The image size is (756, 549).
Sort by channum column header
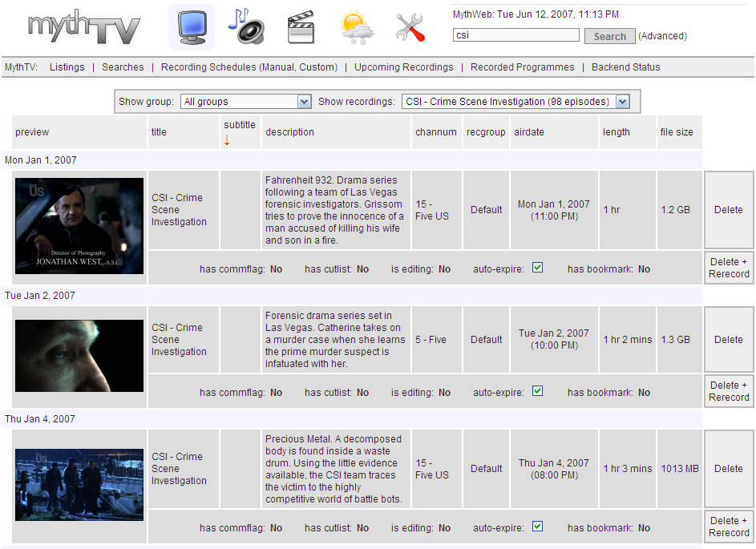(436, 132)
